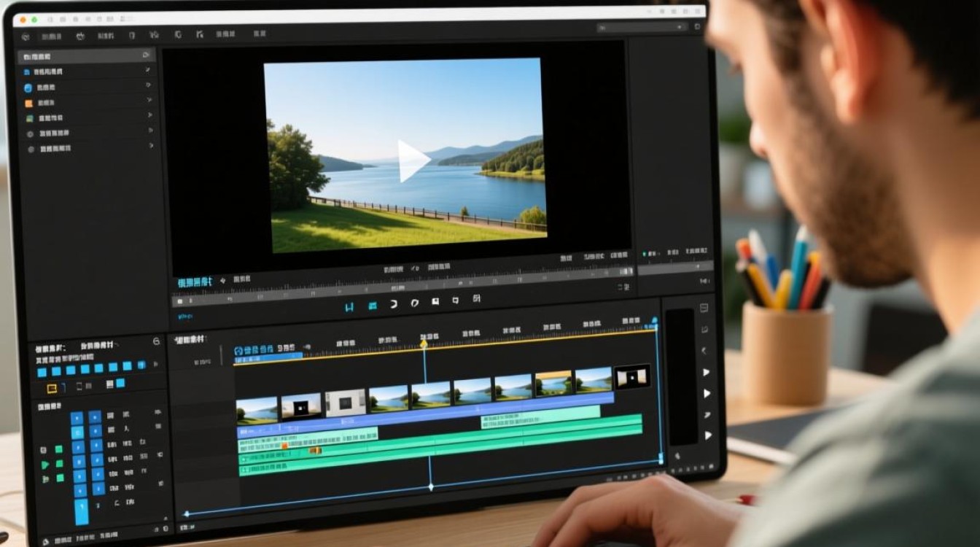Expand the green picture item's chevron

pyautogui.click(x=149, y=115)
